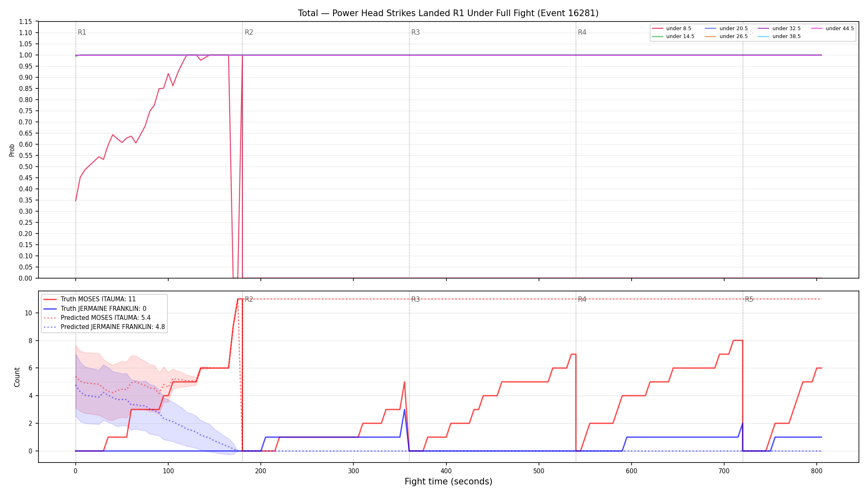Click the 1.15 tick on Prob axis
The height and width of the screenshot is (496, 868).
point(26,22)
